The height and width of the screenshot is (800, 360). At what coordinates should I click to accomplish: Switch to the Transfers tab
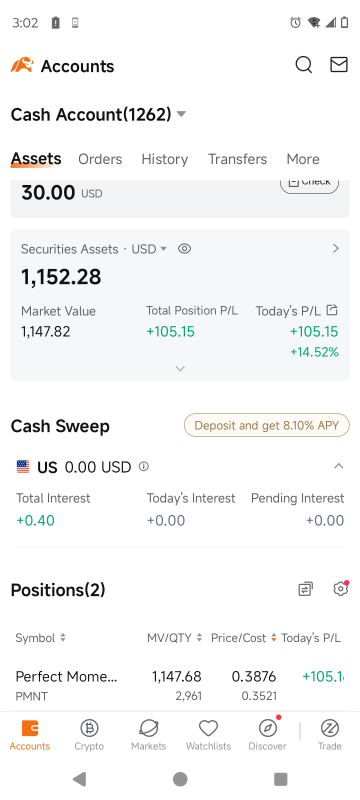click(237, 159)
